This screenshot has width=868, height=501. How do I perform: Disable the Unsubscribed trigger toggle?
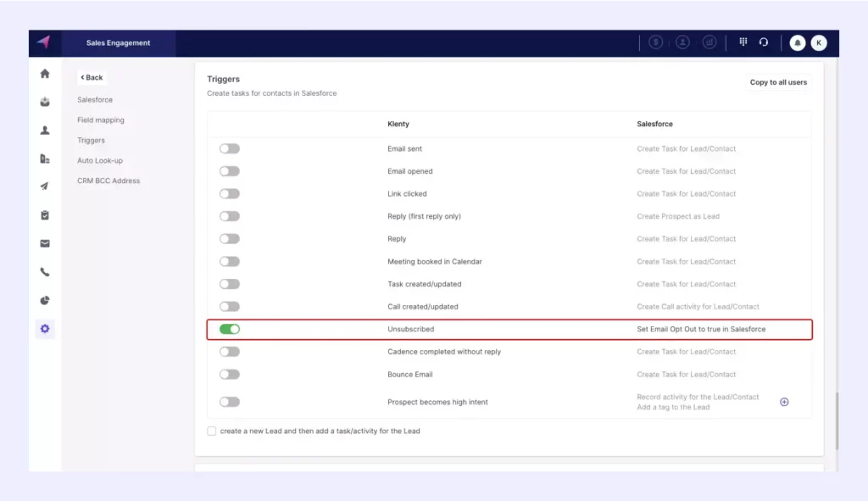pyautogui.click(x=229, y=329)
